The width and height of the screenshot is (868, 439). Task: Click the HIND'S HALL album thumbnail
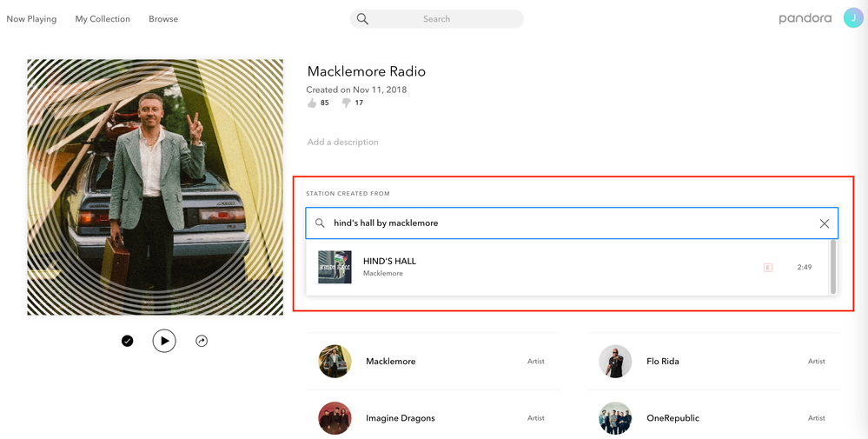[335, 267]
